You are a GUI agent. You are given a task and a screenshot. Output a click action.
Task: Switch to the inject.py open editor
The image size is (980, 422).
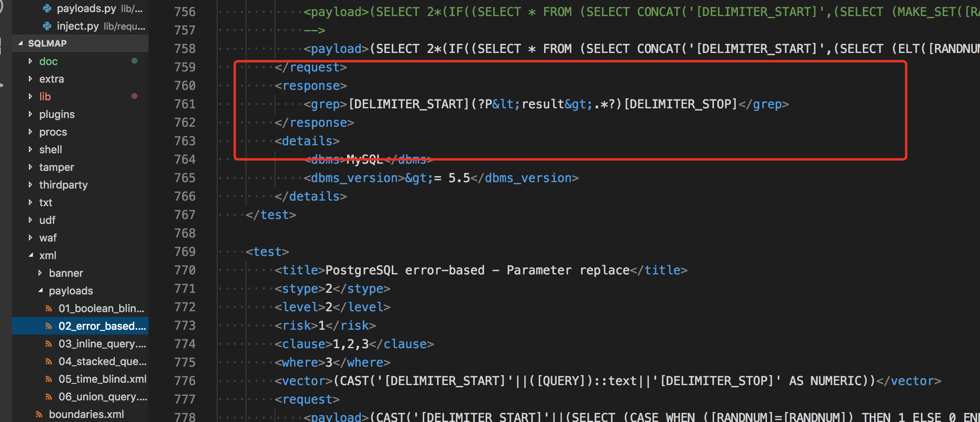(x=80, y=26)
